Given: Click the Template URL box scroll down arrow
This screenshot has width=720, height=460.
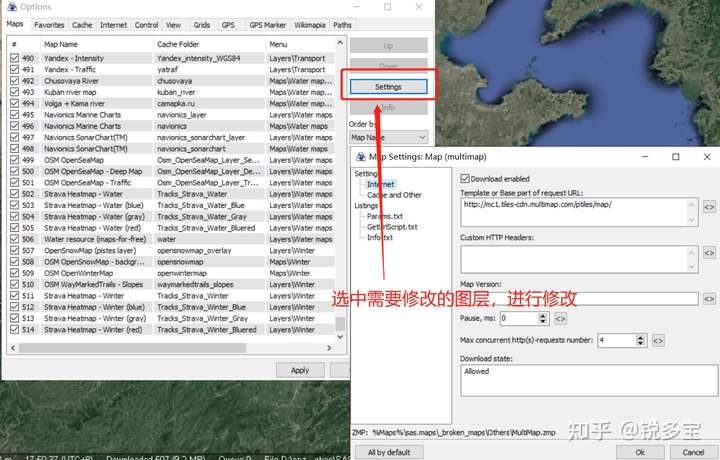Looking at the screenshot, I should 692,220.
